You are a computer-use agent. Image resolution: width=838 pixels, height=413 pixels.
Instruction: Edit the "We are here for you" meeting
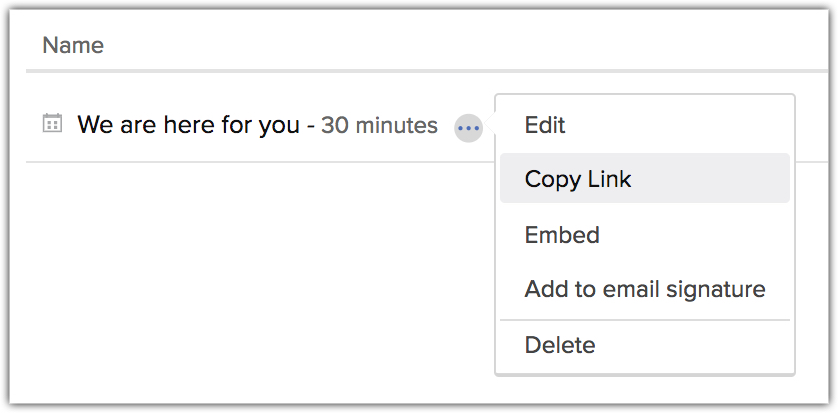pyautogui.click(x=545, y=125)
